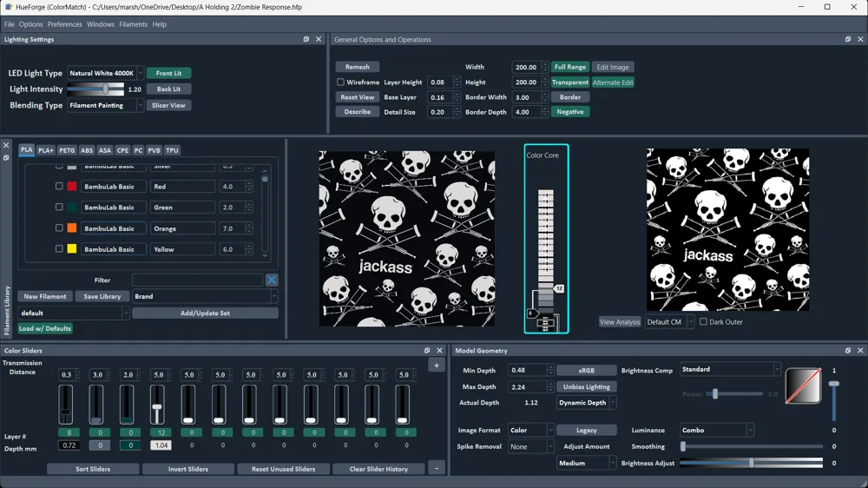
Task: Undock the Color Sliders panel
Action: tap(427, 351)
